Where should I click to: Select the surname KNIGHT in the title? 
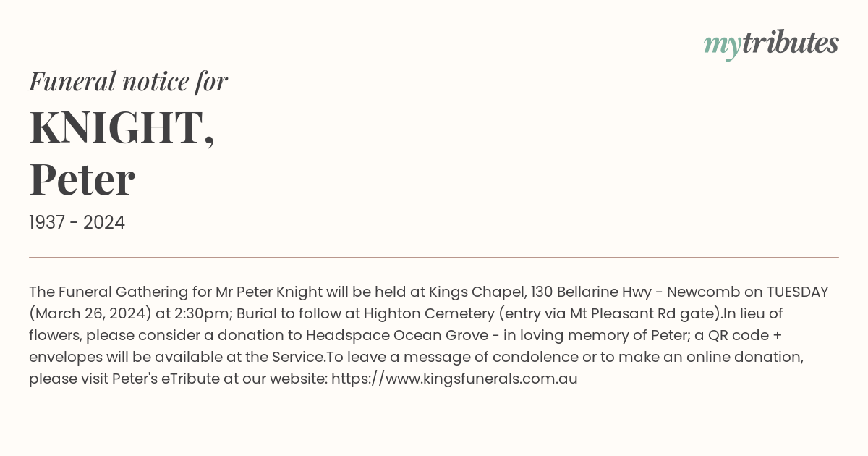[117, 127]
